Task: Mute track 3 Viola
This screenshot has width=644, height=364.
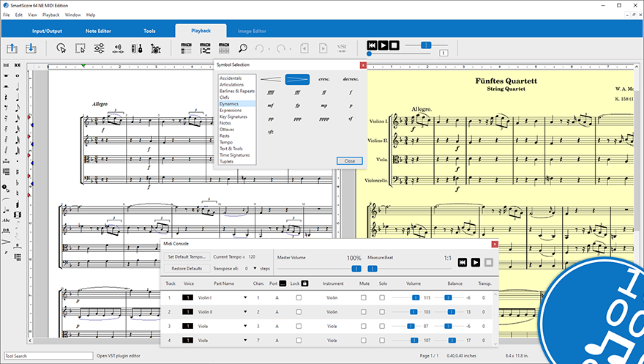Action: click(364, 326)
